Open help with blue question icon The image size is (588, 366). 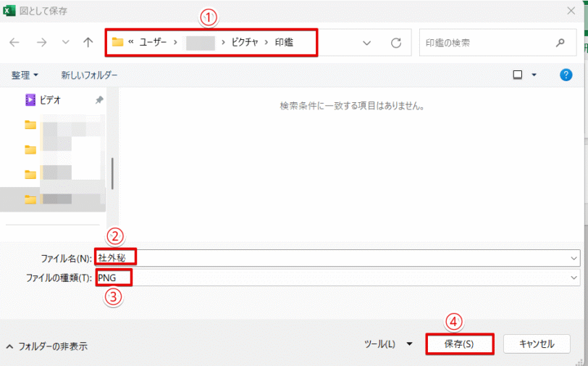(566, 75)
